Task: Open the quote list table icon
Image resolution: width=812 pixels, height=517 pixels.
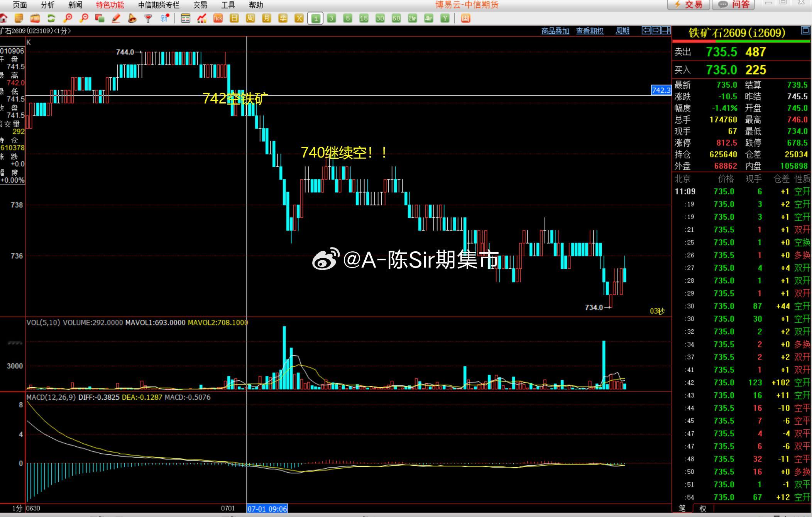Action: [186, 18]
